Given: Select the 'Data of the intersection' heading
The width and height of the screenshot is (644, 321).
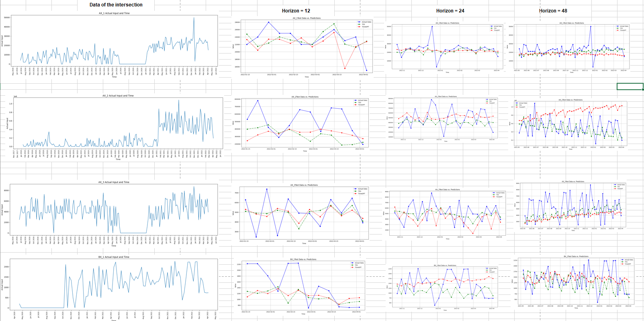Looking at the screenshot, I should click(x=116, y=5).
